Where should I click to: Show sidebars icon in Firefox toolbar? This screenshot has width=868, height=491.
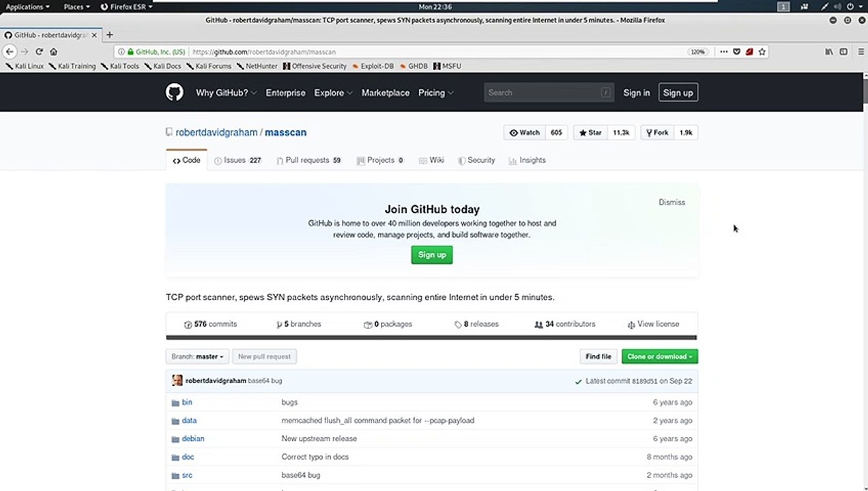[843, 52]
